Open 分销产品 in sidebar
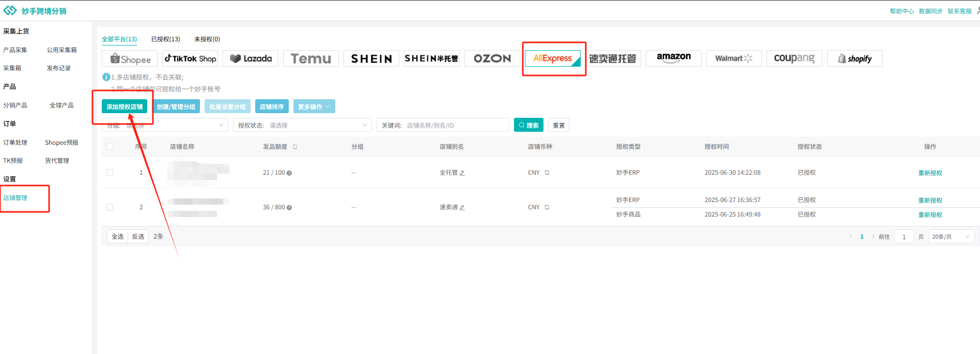 click(x=15, y=105)
